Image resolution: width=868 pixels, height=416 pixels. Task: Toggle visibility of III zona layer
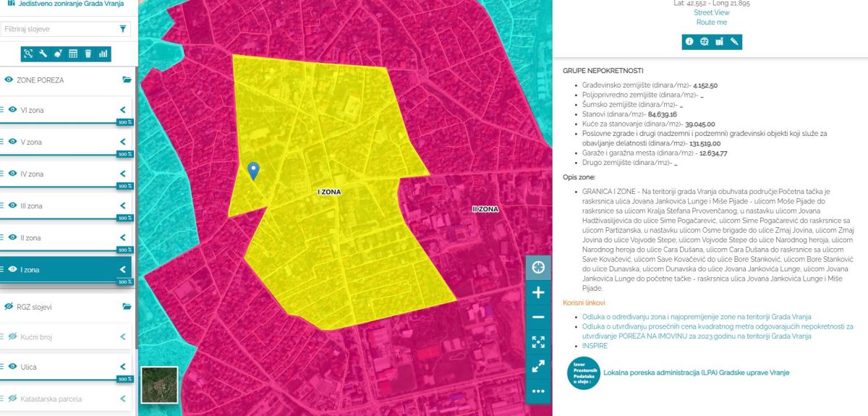pyautogui.click(x=12, y=205)
